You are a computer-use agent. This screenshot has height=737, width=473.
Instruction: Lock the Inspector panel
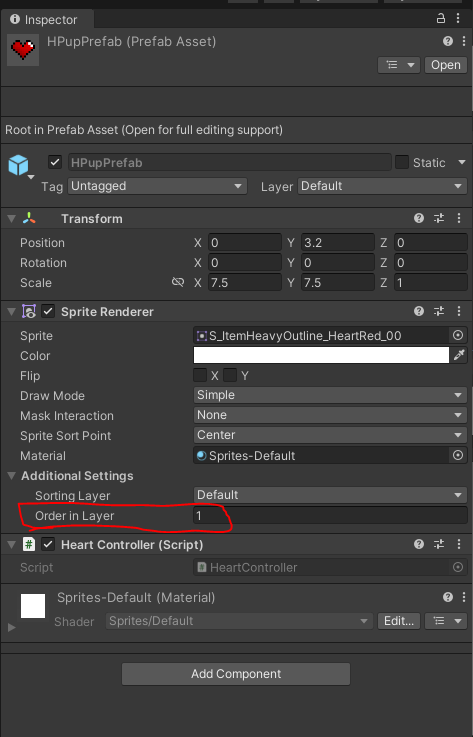[x=441, y=18]
